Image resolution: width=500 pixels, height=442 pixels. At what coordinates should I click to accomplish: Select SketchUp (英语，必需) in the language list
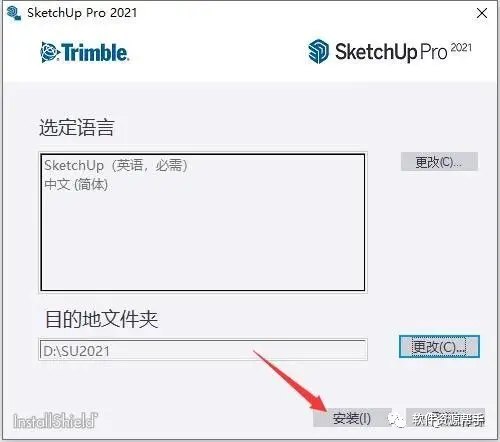116,165
